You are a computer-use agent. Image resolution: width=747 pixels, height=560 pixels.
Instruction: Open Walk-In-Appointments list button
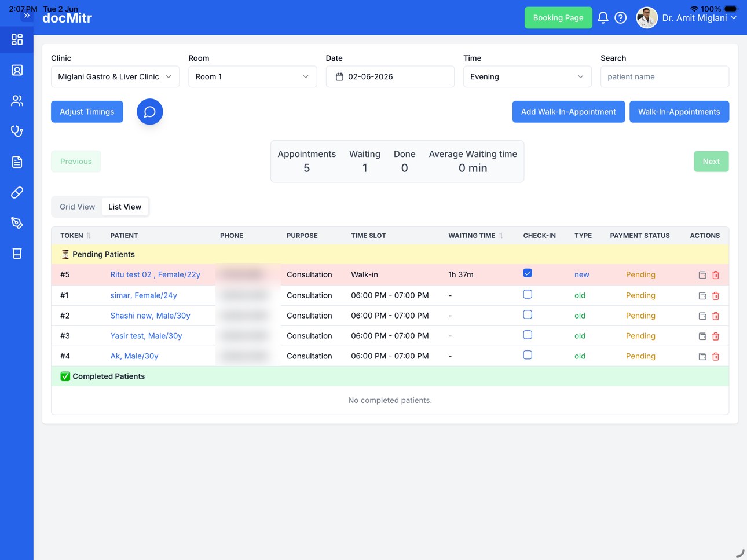tap(679, 112)
